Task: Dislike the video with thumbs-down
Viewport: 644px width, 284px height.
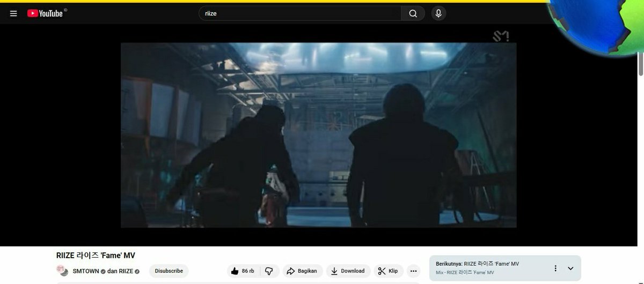Action: [269, 271]
